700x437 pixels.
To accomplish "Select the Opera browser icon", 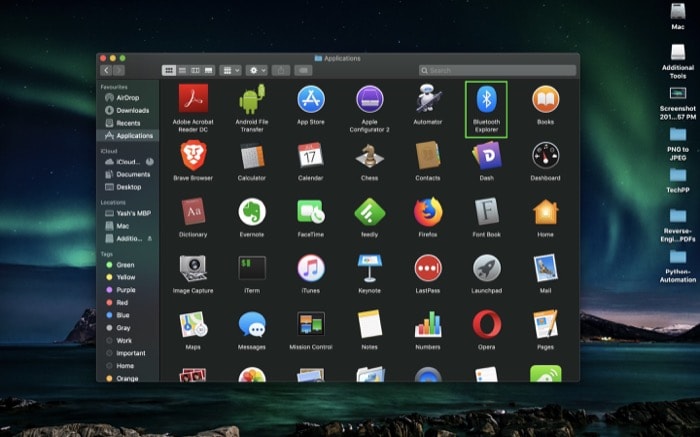I will [486, 324].
